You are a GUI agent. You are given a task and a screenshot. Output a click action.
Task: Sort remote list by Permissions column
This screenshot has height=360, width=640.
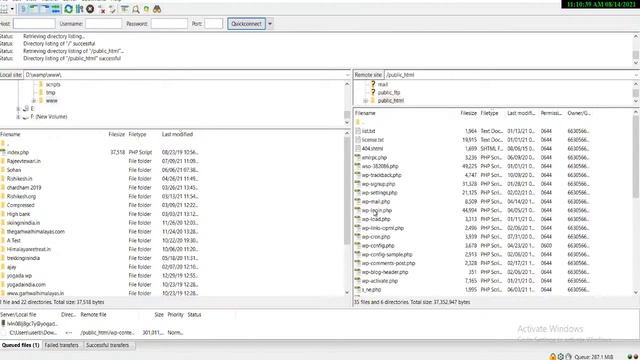(x=551, y=113)
